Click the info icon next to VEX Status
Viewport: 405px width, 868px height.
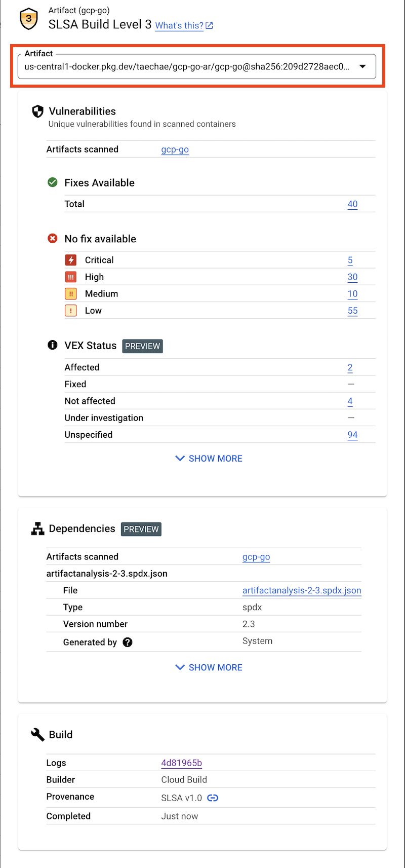(52, 345)
